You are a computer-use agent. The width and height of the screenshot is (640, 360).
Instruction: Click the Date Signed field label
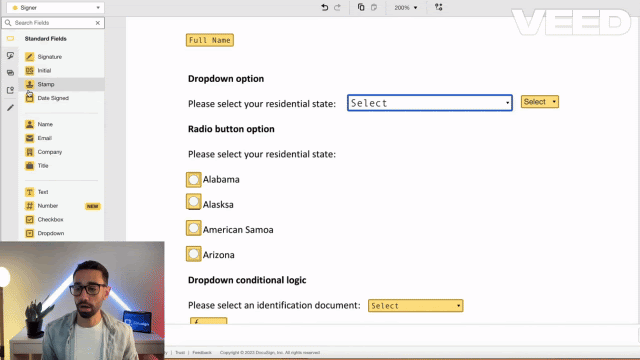(x=53, y=98)
